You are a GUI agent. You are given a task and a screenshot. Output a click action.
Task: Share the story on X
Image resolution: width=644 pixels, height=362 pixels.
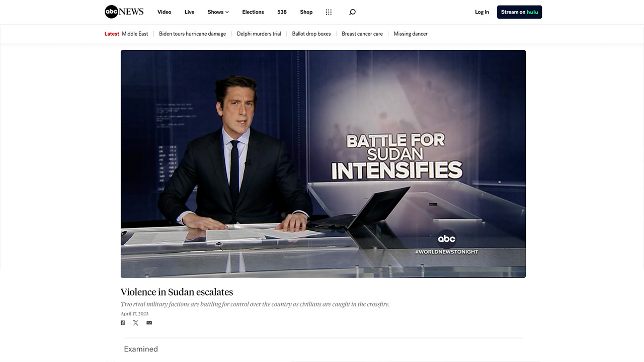136,323
